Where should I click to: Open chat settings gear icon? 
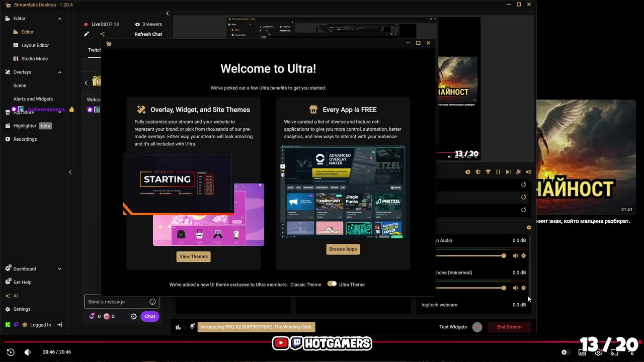pyautogui.click(x=134, y=316)
